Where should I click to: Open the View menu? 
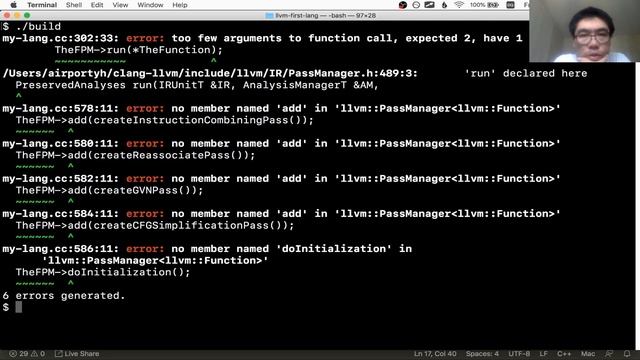point(120,5)
